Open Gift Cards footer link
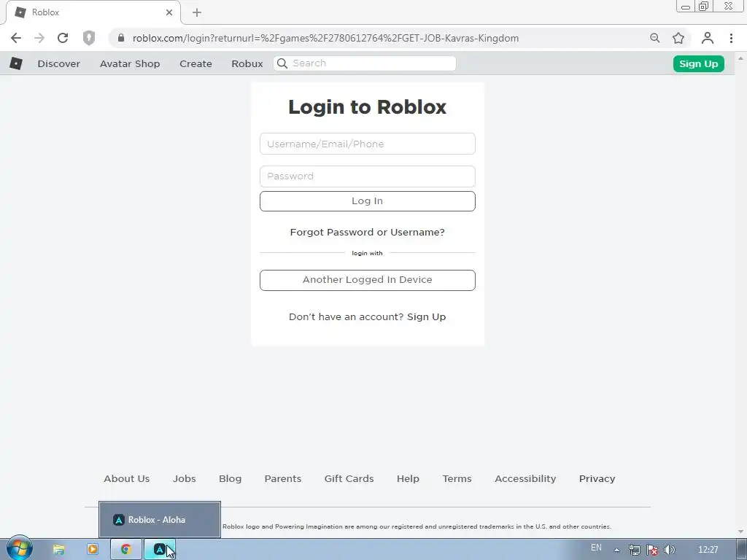The image size is (747, 560). coord(349,478)
